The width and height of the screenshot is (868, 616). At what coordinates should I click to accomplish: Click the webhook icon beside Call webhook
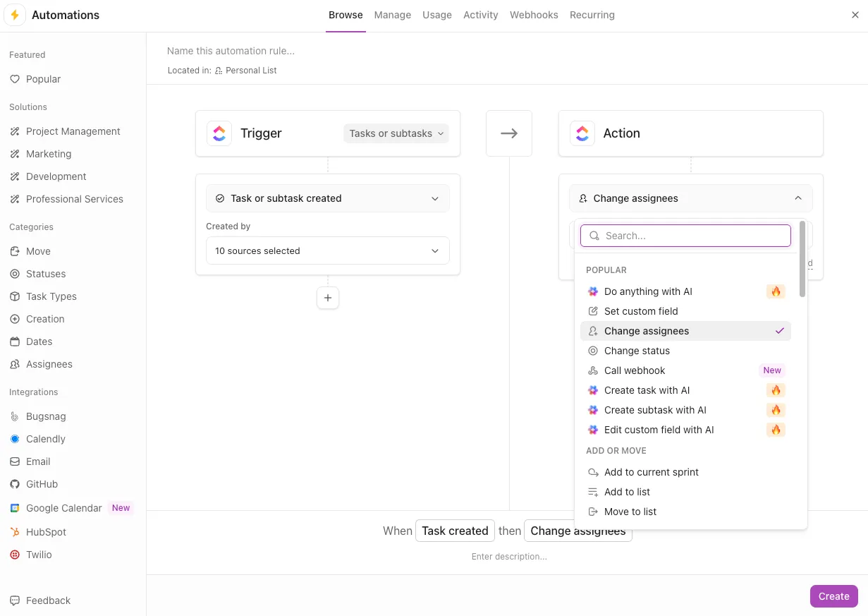point(593,370)
